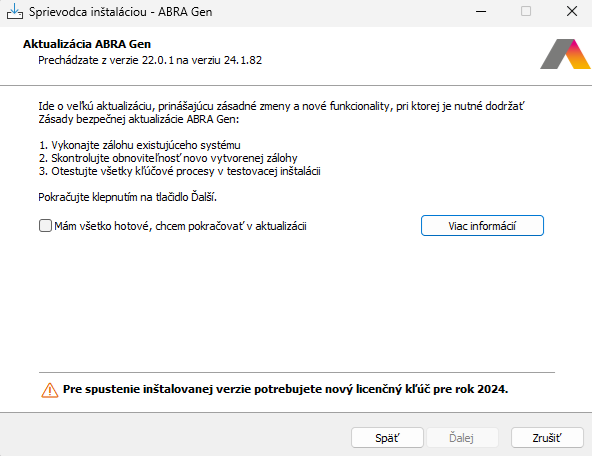592x456 pixels.
Task: Click the version text '22.0.1 na verziu 24.1.82'
Action: 202,60
